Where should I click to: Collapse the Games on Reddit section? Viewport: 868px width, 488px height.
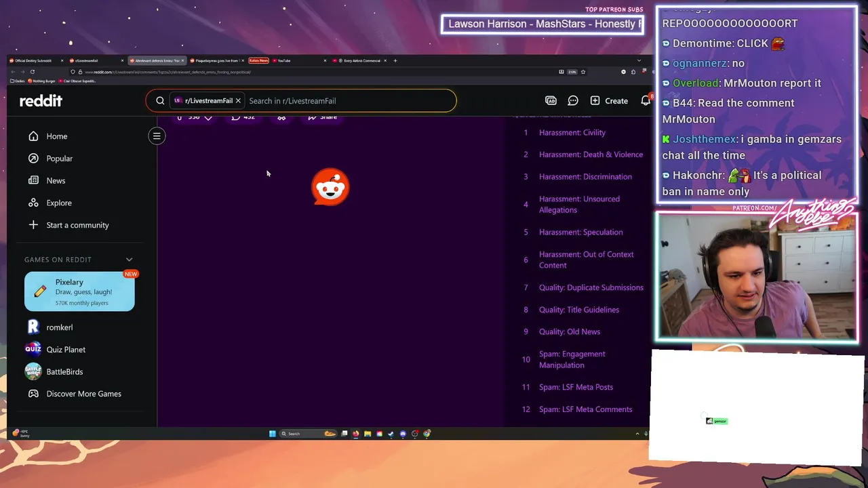coord(129,260)
